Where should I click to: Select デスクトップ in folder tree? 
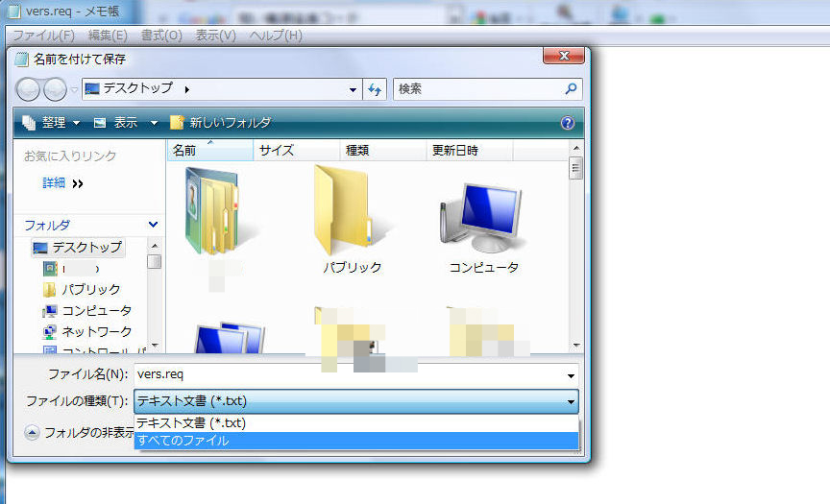click(x=78, y=248)
